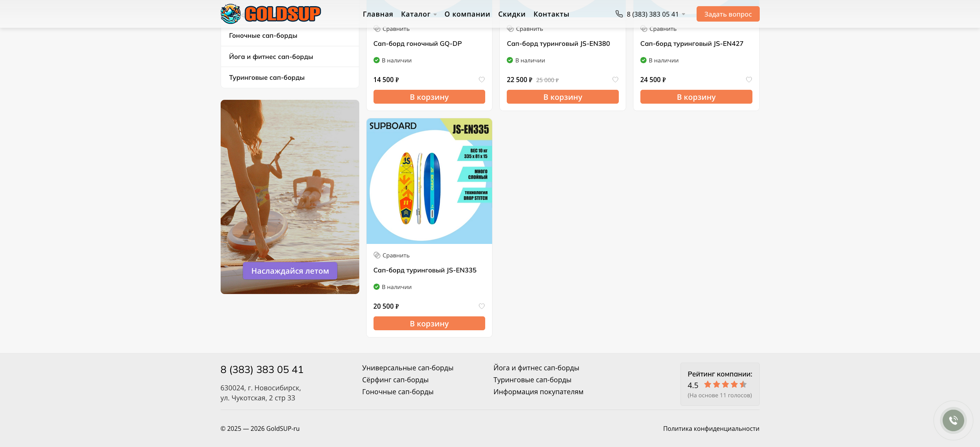Toggle compare for GQ-DP racing board
The width and height of the screenshot is (980, 447).
point(392,29)
